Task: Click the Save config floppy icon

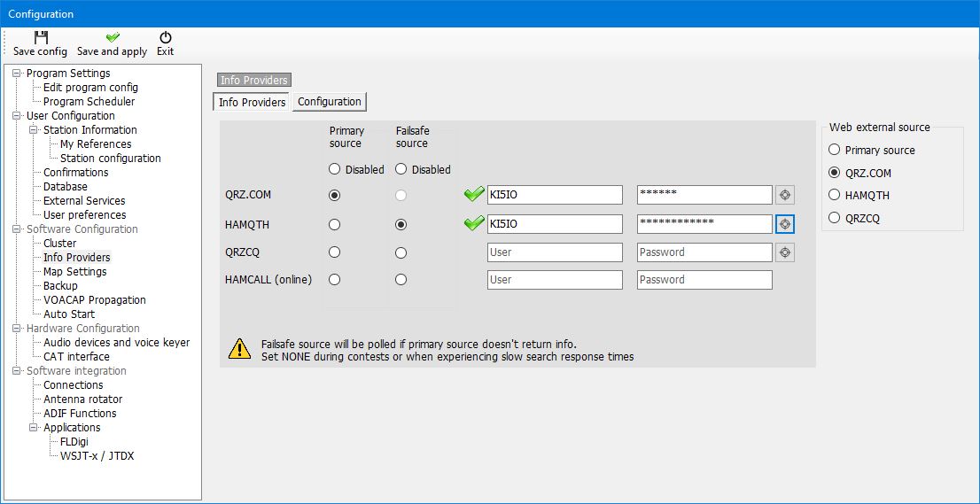Action: [41, 37]
